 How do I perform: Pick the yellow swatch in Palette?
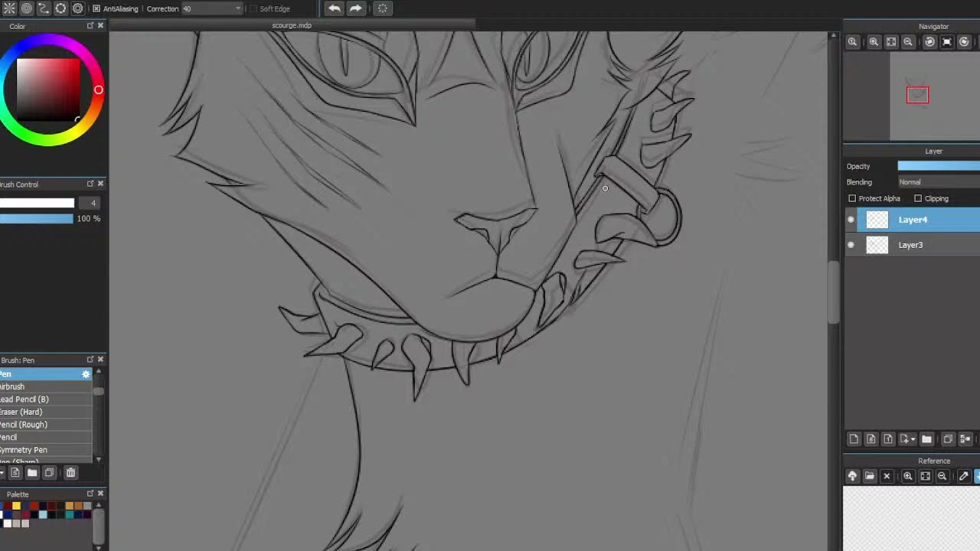[x=16, y=506]
